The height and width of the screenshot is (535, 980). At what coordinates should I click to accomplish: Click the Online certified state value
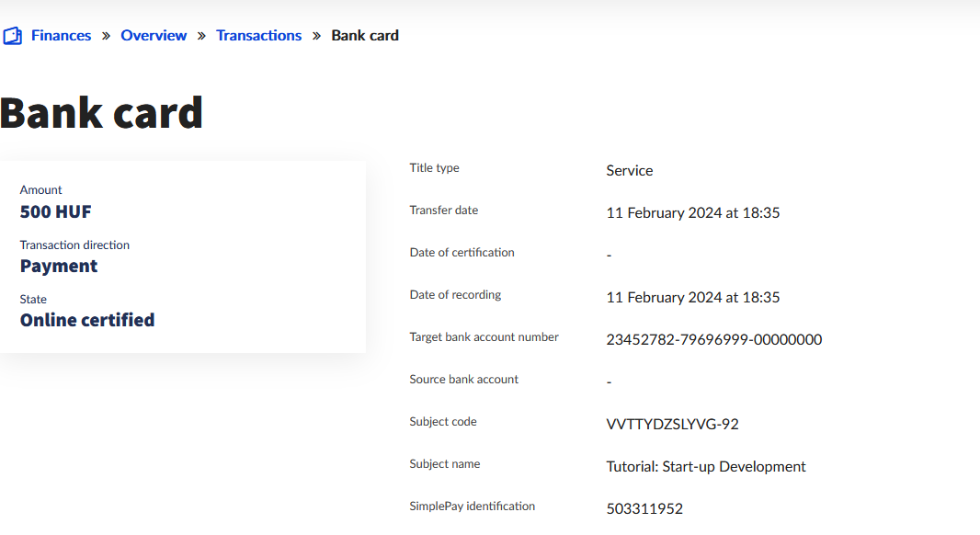(87, 321)
